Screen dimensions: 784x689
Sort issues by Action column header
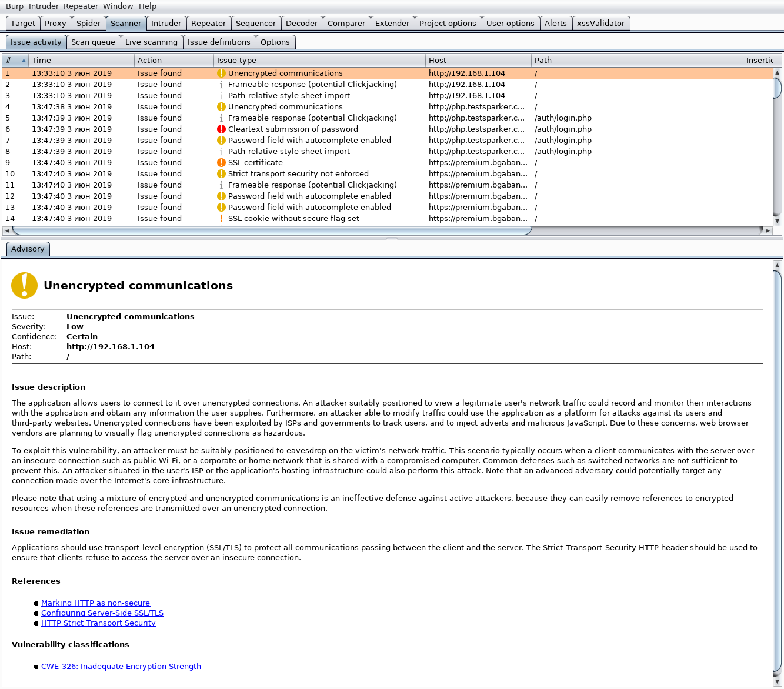(174, 61)
